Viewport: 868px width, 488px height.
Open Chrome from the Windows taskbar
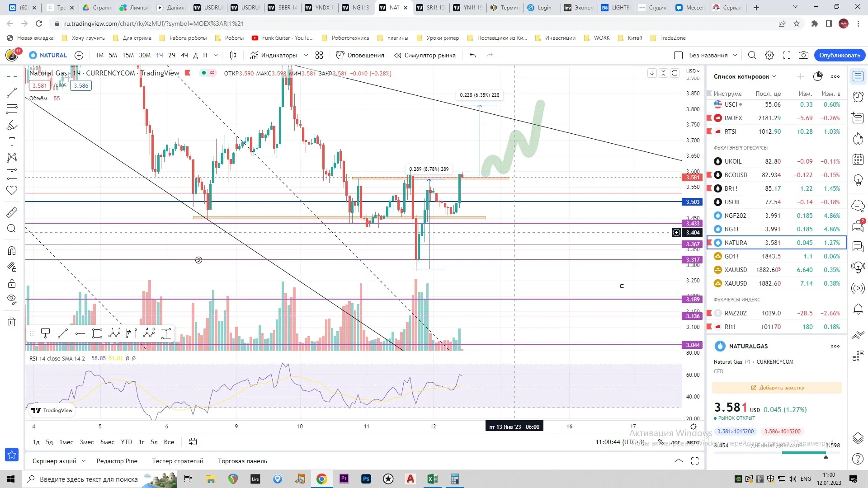pyautogui.click(x=321, y=479)
